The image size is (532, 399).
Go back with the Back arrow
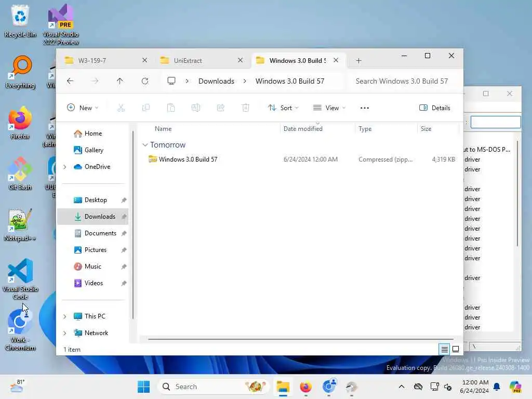pos(70,81)
